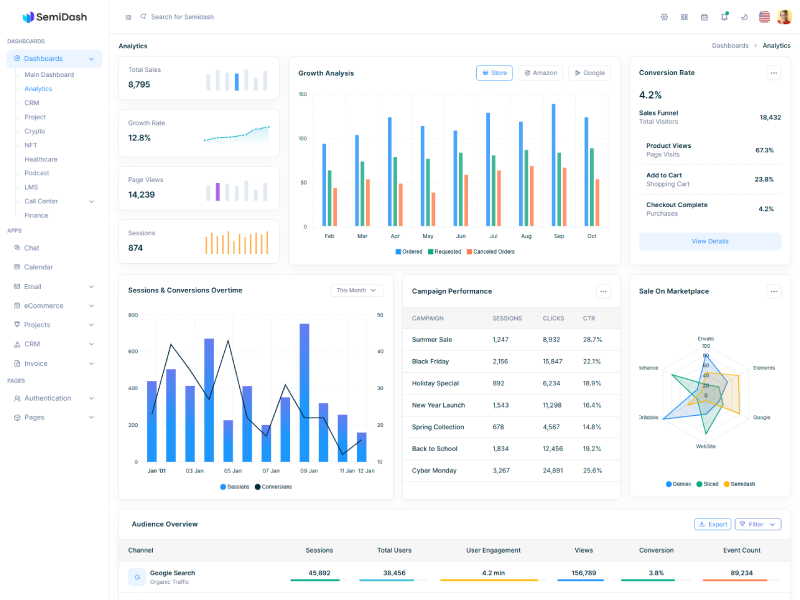Open the Finance dashboard link
The width and height of the screenshot is (800, 600).
(36, 215)
